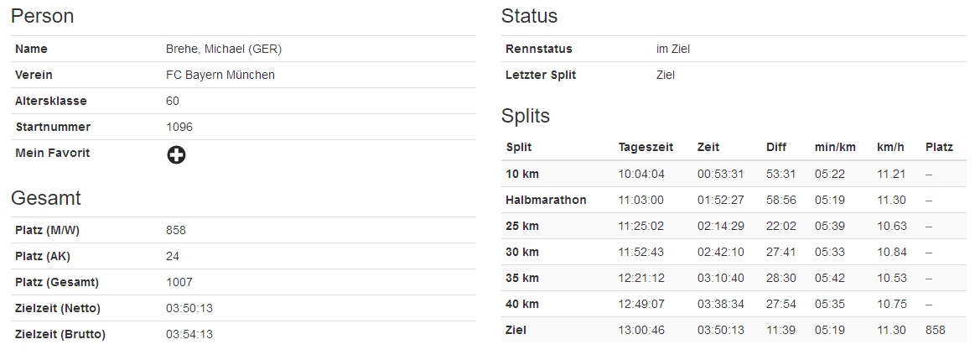Click the Gesamt section heading
Screen dimensions: 980x355
(46, 198)
